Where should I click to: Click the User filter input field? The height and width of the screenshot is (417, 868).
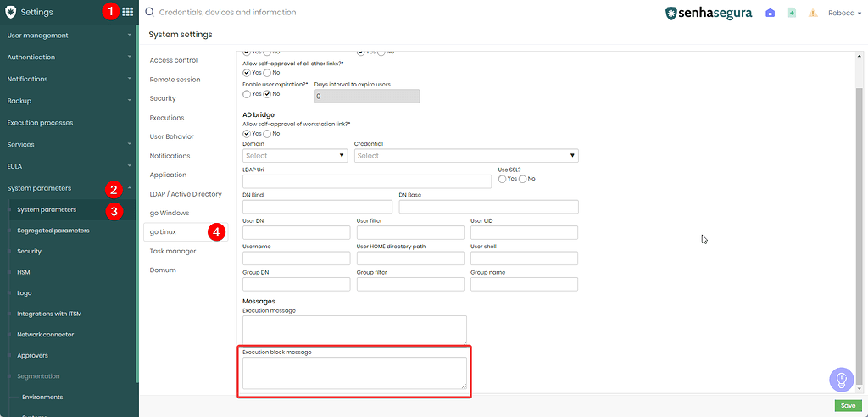tap(411, 232)
